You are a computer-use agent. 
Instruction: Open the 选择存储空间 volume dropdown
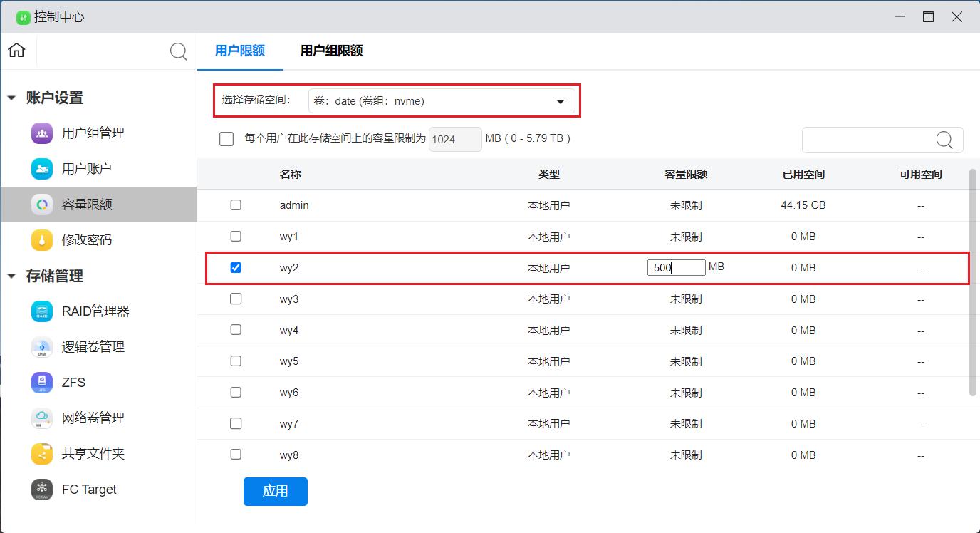443,100
